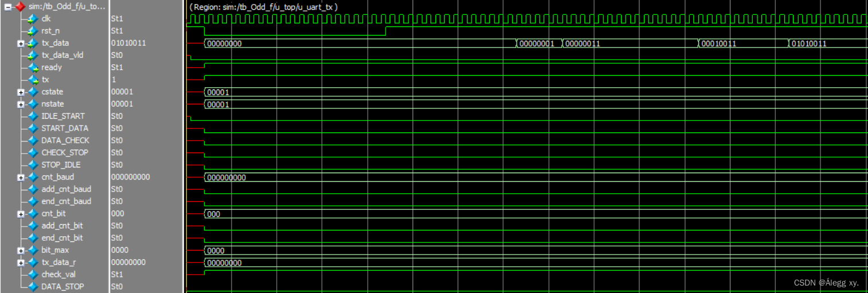Click the add_cnt_bit signal icon
Viewport: 868px width, 293px height.
[x=33, y=226]
